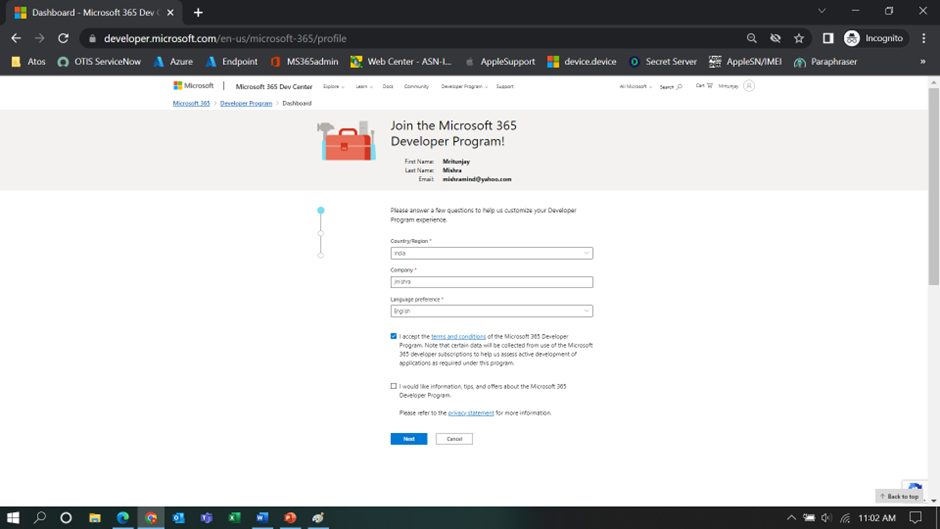940x529 pixels.
Task: Open Outlook from the taskbar
Action: [x=179, y=518]
